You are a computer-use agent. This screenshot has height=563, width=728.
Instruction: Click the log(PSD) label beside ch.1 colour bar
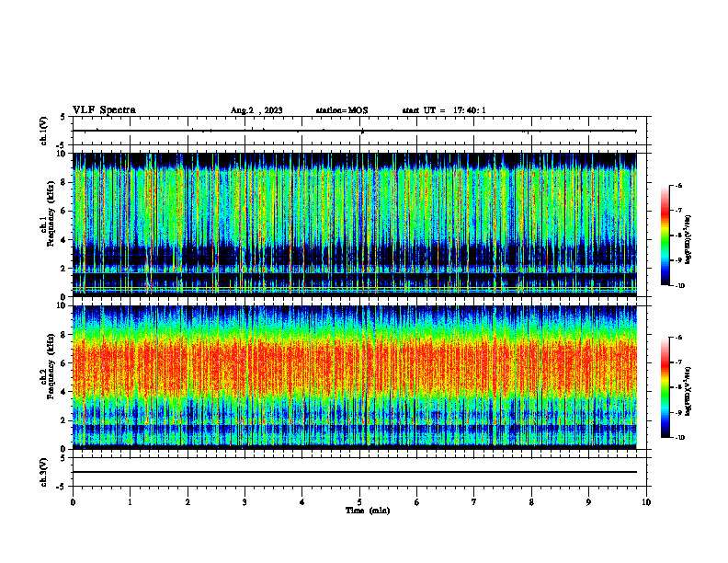(x=688, y=239)
